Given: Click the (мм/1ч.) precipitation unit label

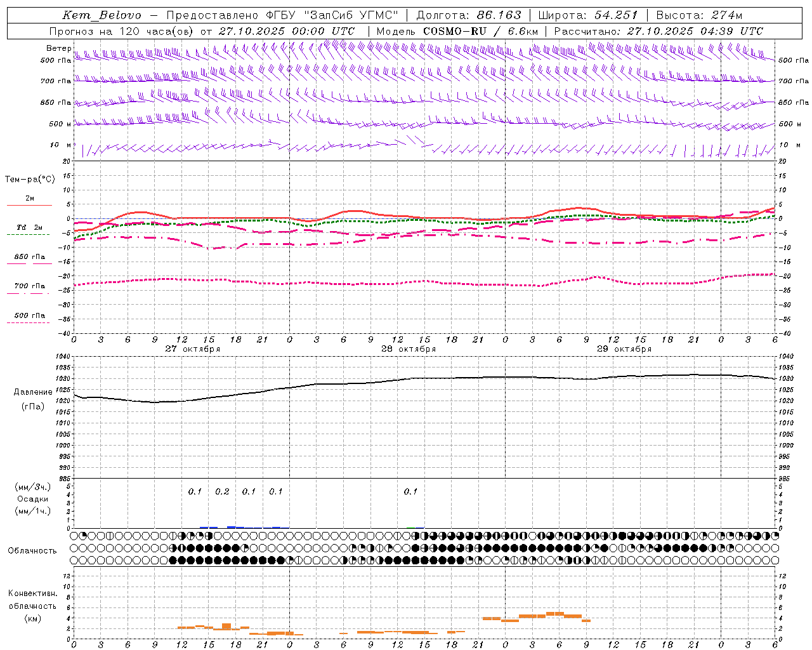Looking at the screenshot, I should click(33, 511).
